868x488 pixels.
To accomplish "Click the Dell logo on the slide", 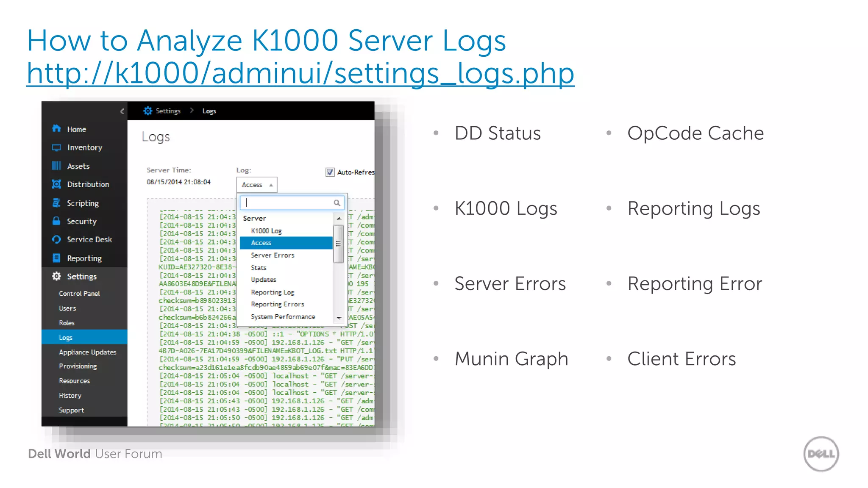I will (821, 454).
